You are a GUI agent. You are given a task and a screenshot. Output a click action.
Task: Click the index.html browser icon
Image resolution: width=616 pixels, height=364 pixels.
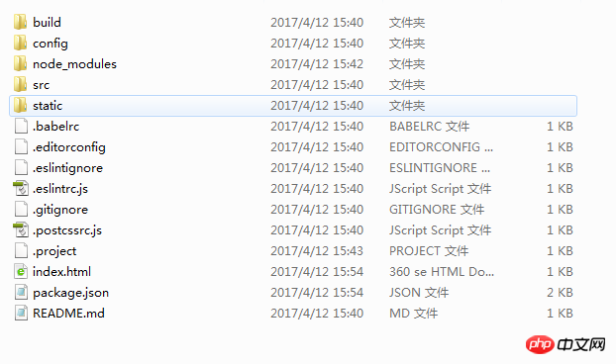21,271
